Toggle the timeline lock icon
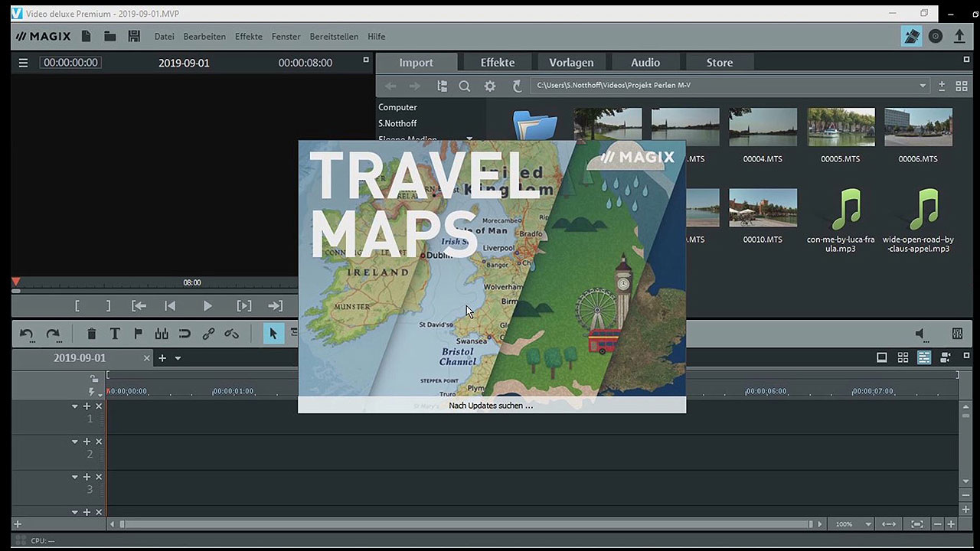The image size is (980, 551). [x=93, y=378]
